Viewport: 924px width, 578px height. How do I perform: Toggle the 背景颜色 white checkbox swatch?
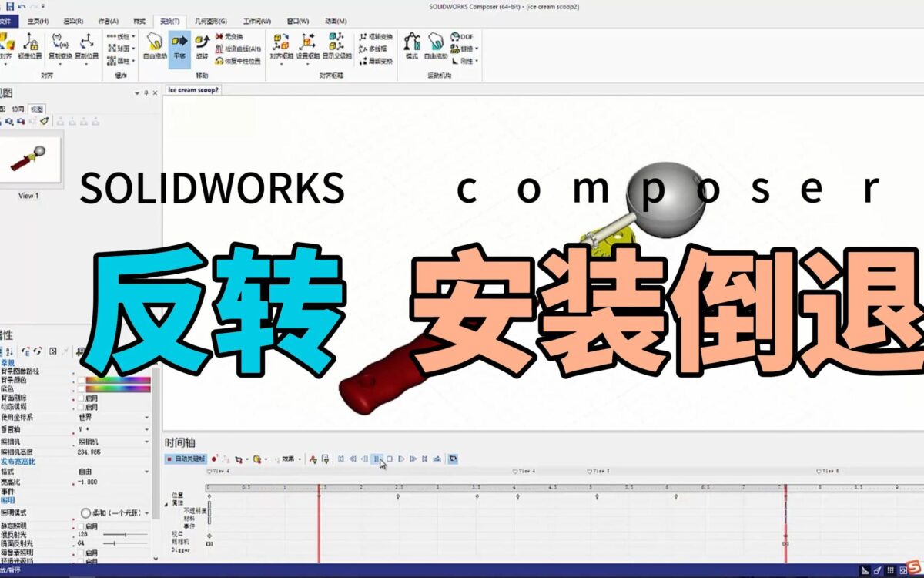coord(81,379)
